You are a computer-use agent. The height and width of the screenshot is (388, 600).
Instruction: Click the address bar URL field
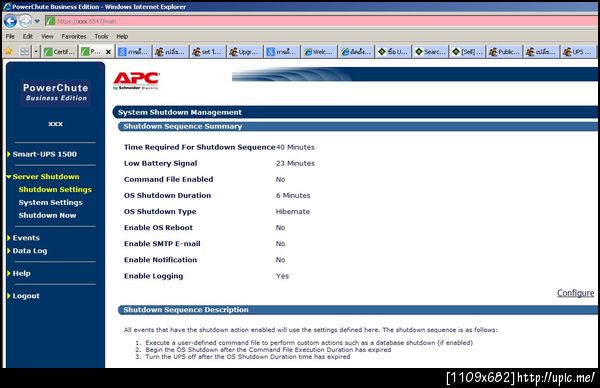click(x=321, y=21)
